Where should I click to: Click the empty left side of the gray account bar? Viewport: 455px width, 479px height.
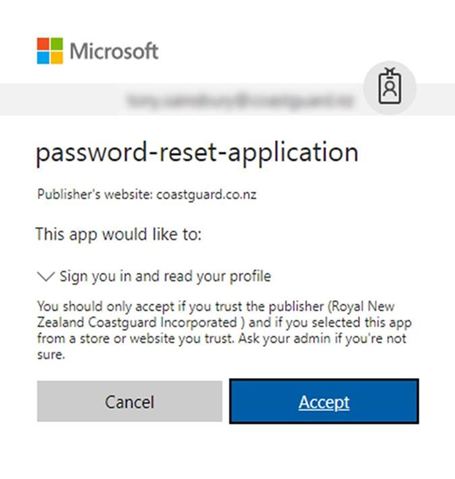[x=60, y=99]
